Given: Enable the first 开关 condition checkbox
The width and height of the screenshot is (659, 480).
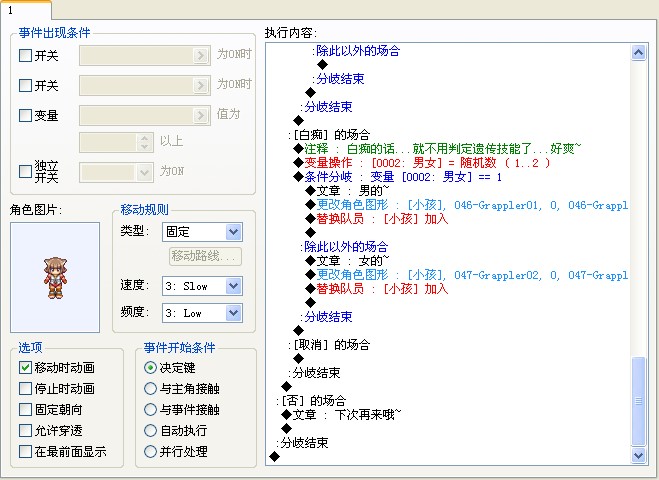Looking at the screenshot, I should [25, 55].
